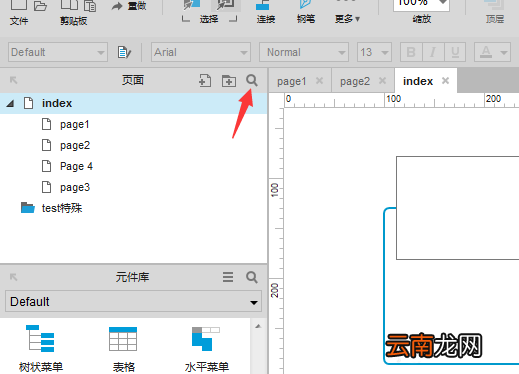Open the 更多 tools dropdown
The width and height of the screenshot is (519, 374).
coord(347,19)
